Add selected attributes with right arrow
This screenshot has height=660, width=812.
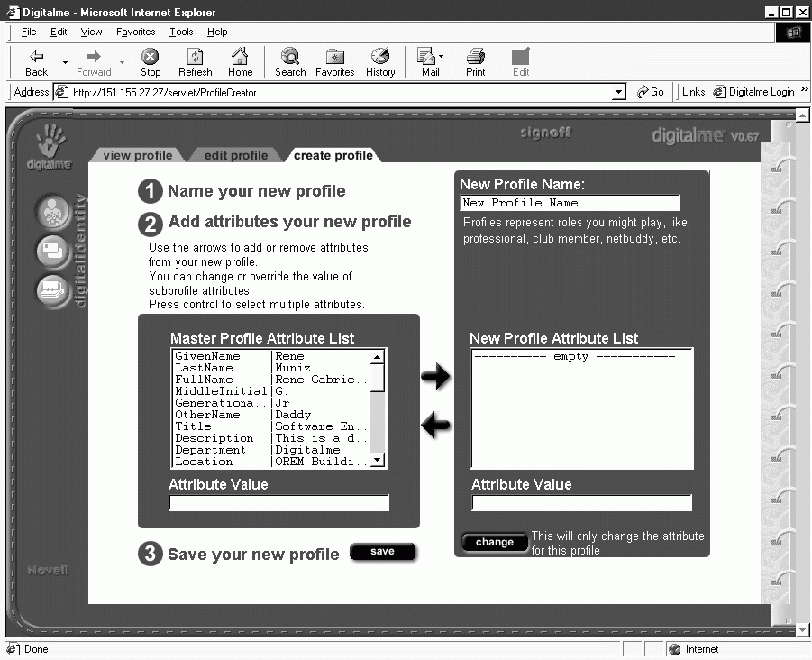click(435, 376)
